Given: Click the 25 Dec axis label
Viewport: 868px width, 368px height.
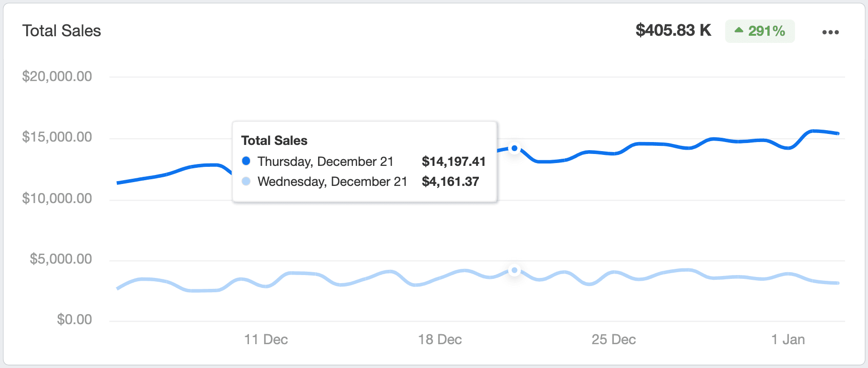Looking at the screenshot, I should (x=613, y=339).
